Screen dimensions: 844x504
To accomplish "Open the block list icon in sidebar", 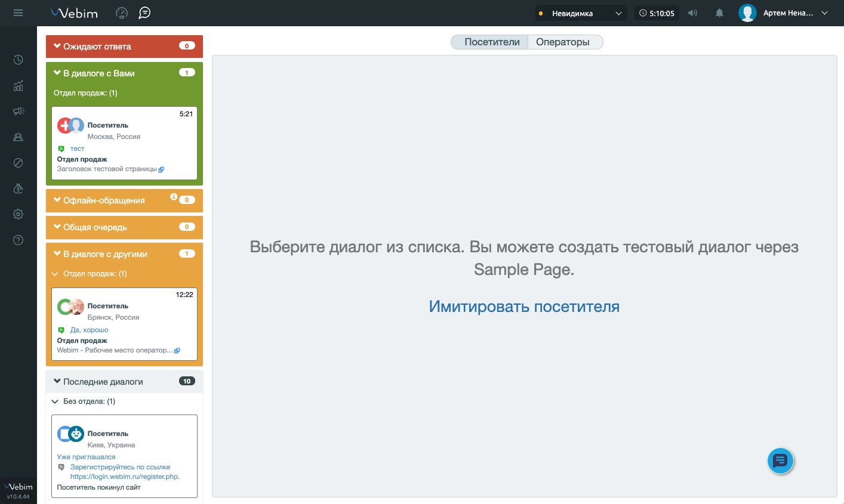I will [19, 163].
